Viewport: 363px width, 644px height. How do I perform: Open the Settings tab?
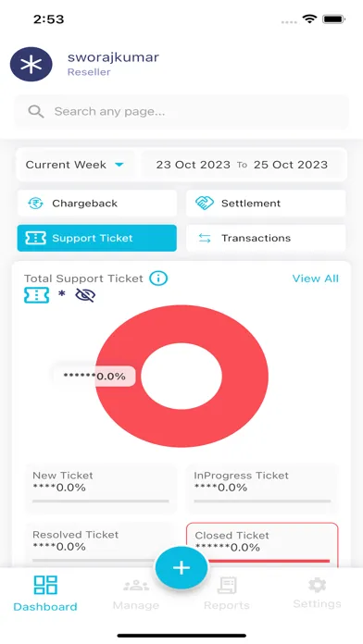(x=317, y=593)
